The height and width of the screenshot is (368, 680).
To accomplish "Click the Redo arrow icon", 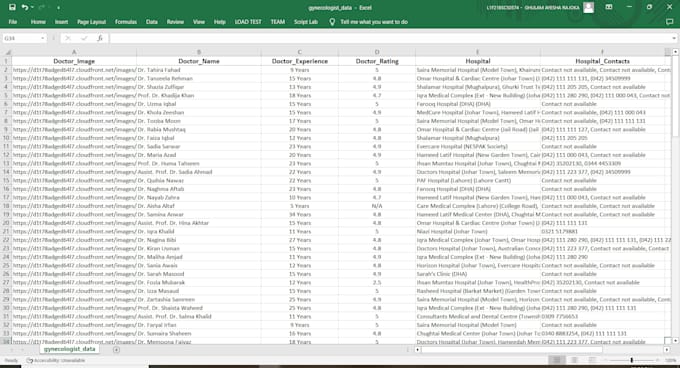I will point(42,7).
